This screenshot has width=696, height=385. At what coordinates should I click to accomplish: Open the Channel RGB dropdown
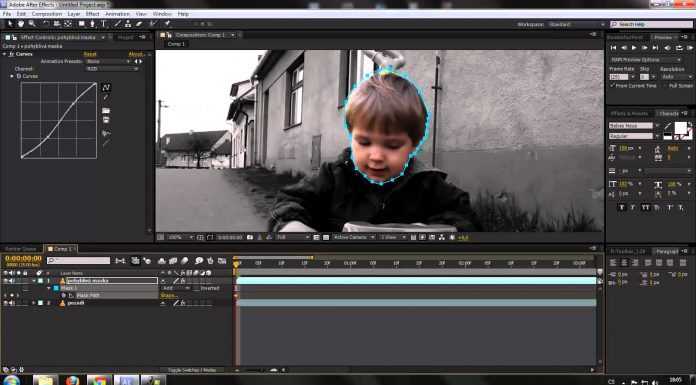click(x=112, y=69)
